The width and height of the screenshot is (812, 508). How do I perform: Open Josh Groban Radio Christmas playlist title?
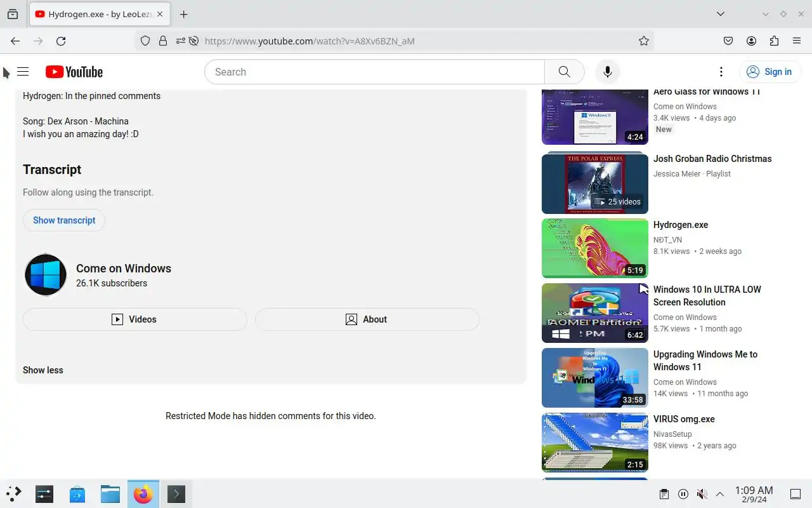(712, 159)
